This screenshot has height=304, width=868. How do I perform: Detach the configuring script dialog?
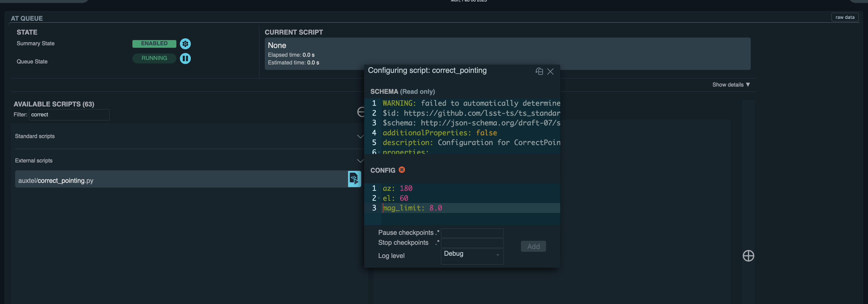click(x=539, y=71)
